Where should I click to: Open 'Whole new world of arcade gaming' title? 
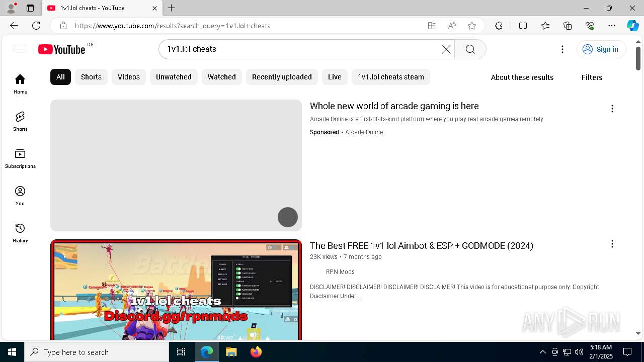tap(394, 106)
